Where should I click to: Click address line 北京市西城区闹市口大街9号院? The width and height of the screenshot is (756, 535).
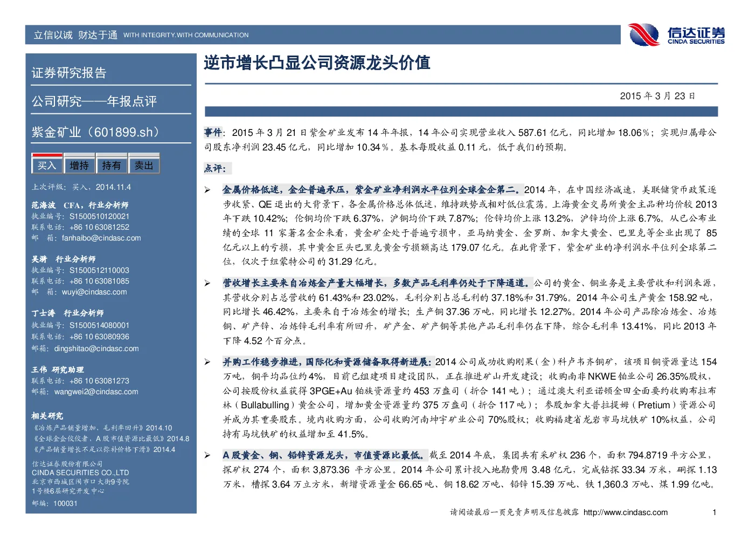click(x=80, y=482)
